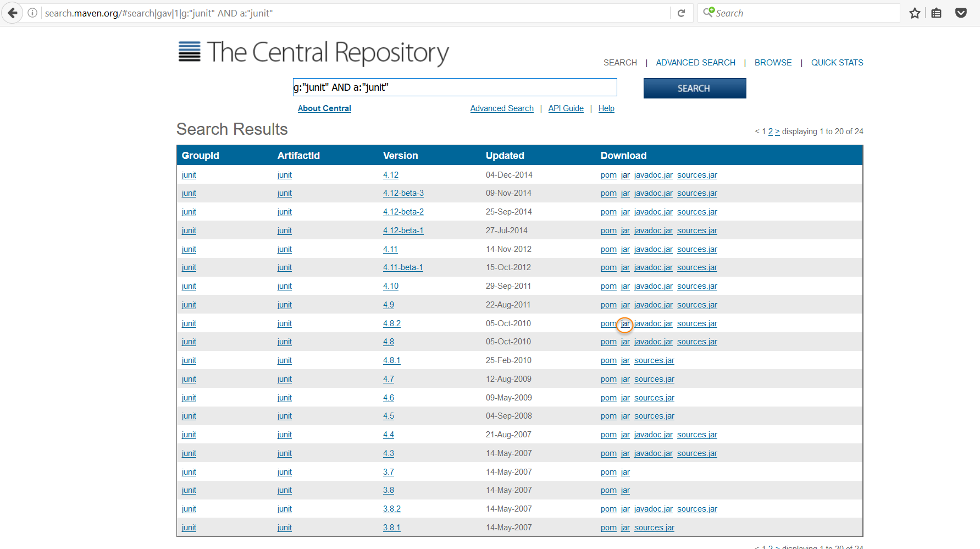Download javadoc.jar for version 3.8.2

tap(654, 509)
